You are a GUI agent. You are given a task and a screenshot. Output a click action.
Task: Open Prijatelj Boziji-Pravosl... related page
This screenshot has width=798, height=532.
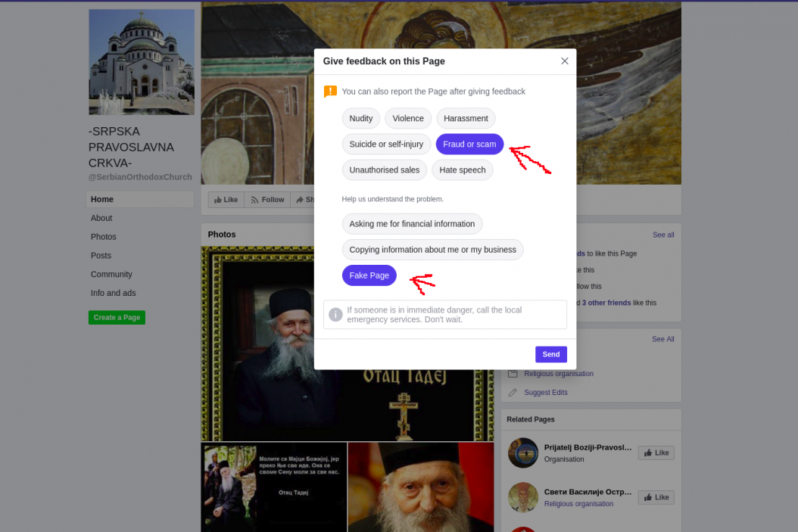588,447
